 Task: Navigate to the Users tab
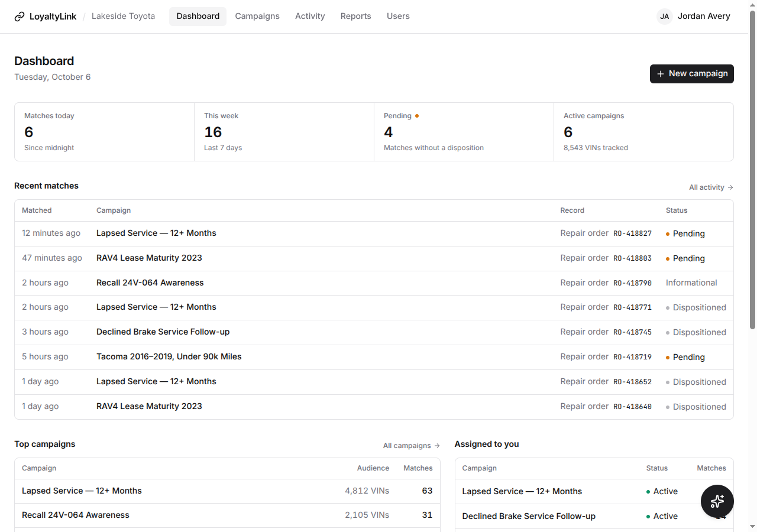tap(398, 17)
